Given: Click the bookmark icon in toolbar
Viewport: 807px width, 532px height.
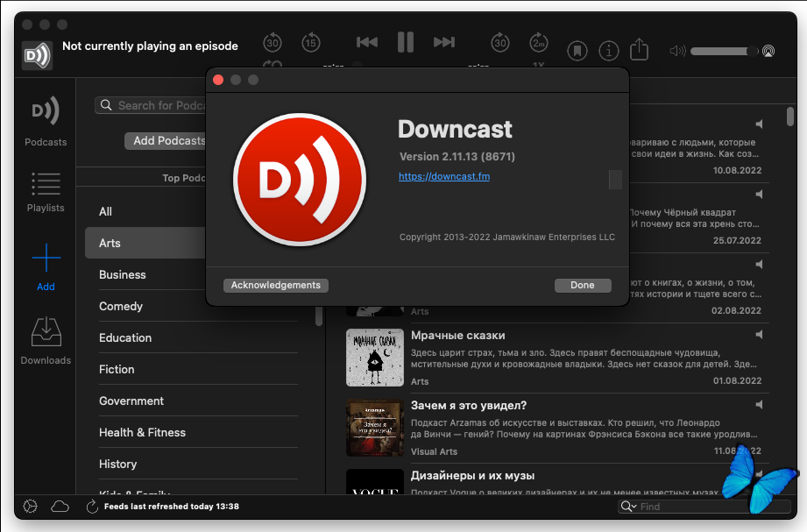Looking at the screenshot, I should point(577,50).
